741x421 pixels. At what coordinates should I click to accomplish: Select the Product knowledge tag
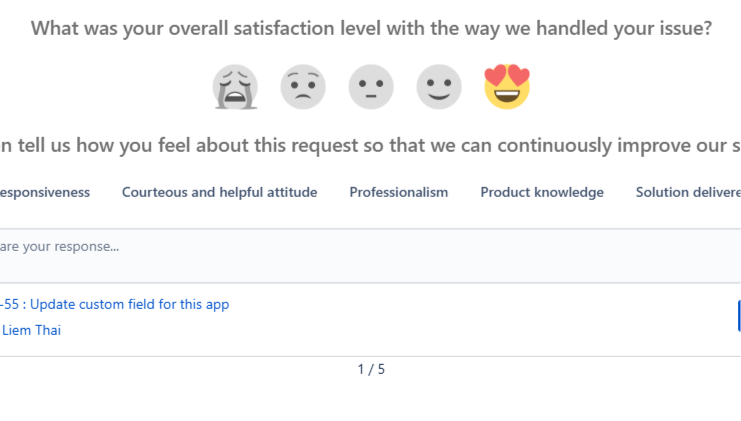coord(541,192)
